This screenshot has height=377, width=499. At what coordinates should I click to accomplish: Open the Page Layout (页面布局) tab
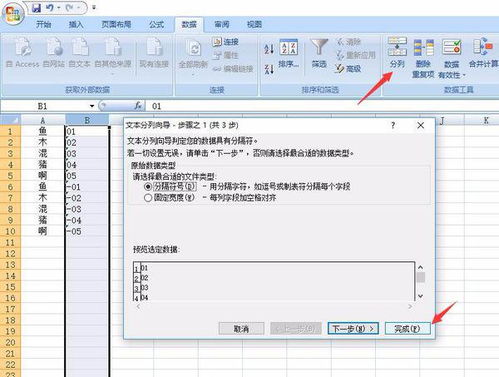(116, 24)
